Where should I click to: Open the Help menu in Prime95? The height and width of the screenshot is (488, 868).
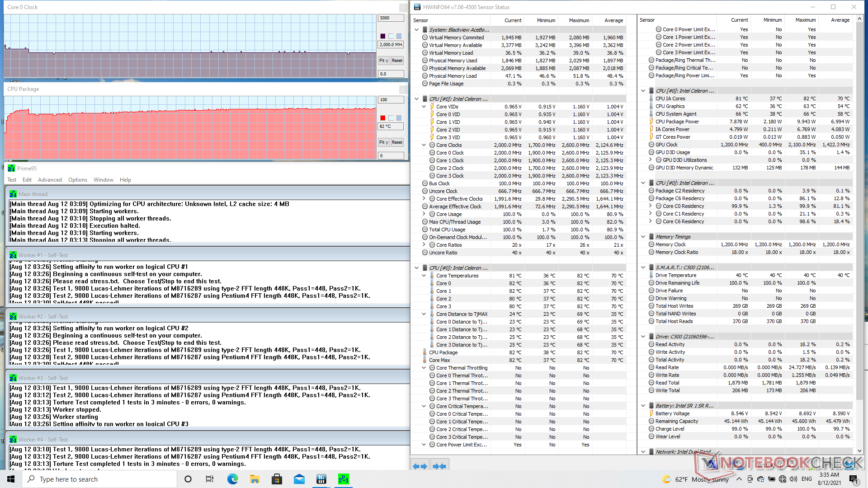point(125,180)
